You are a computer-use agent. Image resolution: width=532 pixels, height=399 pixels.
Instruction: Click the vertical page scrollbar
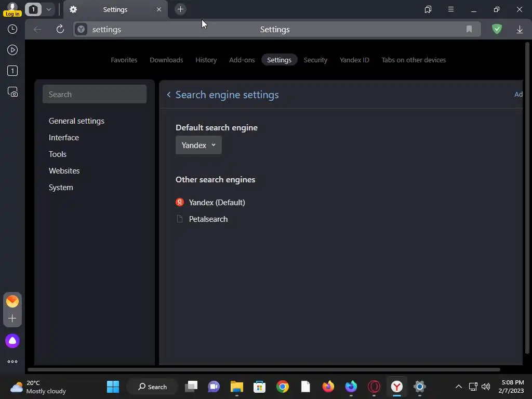coord(527,197)
